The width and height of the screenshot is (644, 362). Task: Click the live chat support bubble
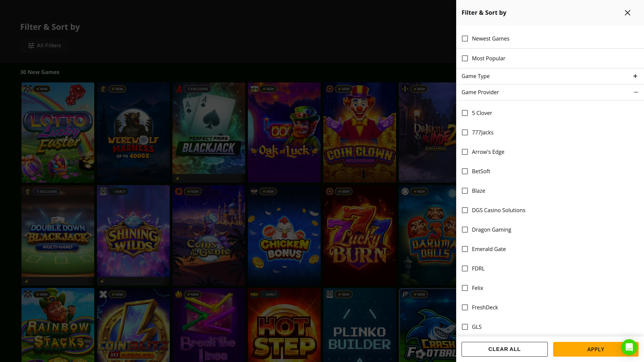tap(629, 348)
